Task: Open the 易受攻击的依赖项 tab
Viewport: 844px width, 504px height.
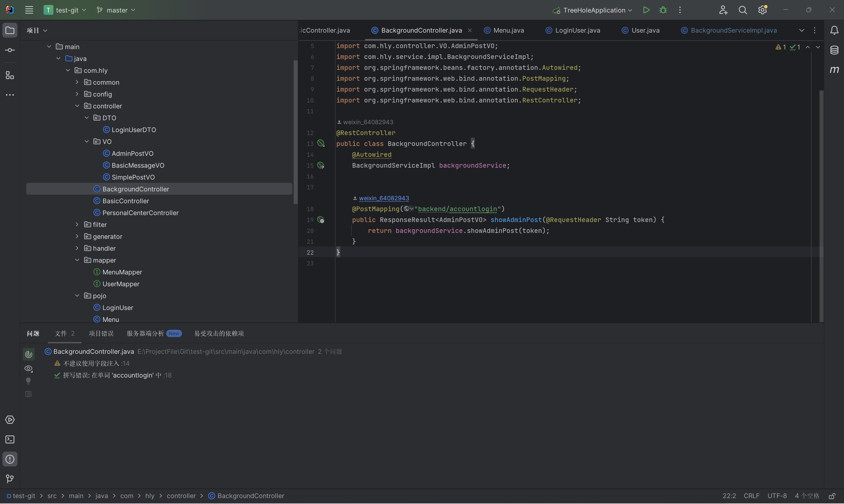Action: [219, 333]
